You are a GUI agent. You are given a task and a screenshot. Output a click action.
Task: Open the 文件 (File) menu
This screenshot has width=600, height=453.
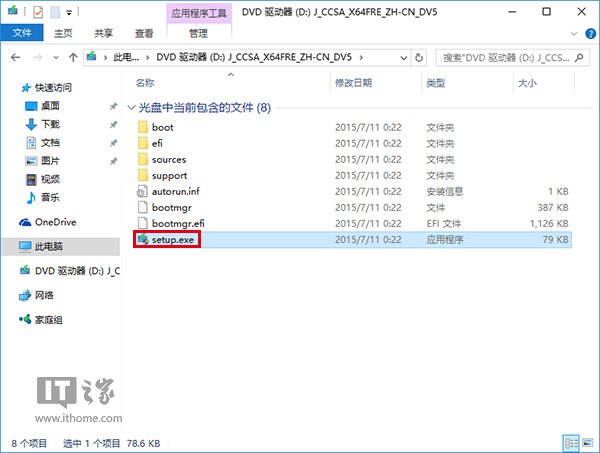tap(20, 32)
